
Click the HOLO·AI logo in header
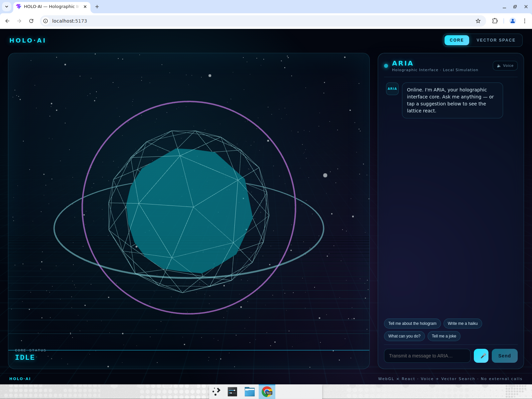[x=28, y=41]
